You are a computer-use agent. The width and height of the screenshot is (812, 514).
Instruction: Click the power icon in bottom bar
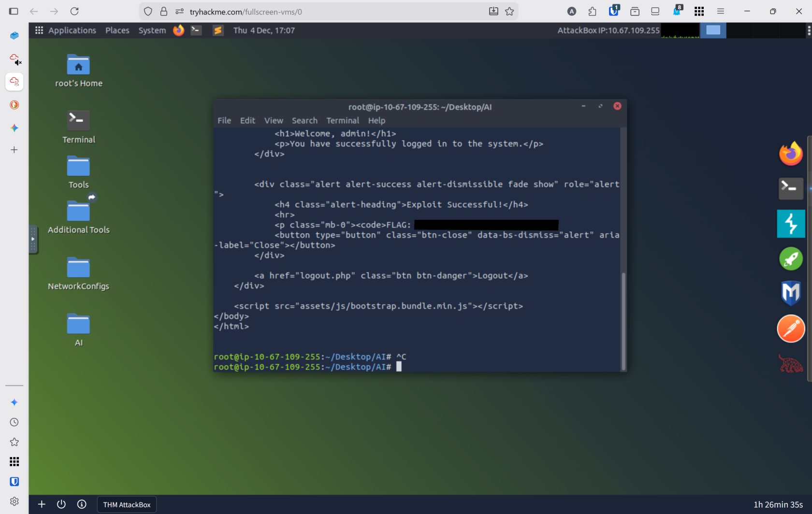[61, 504]
